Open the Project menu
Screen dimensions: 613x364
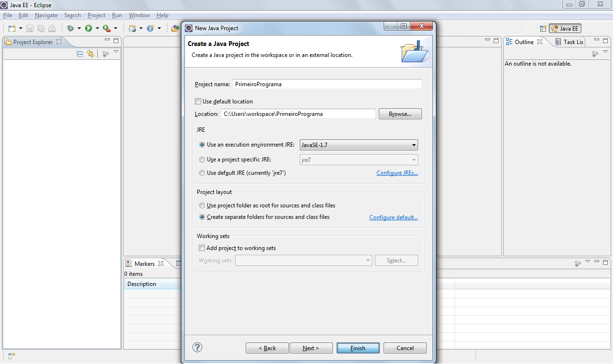(96, 15)
